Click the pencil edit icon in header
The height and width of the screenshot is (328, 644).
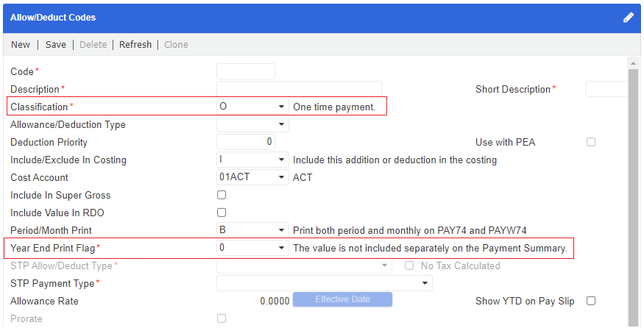(x=628, y=18)
